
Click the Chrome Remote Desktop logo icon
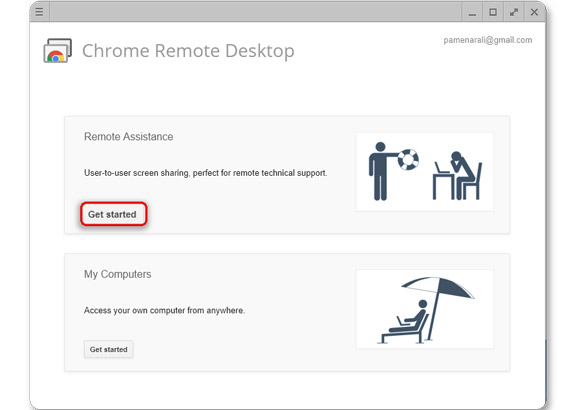[58, 51]
